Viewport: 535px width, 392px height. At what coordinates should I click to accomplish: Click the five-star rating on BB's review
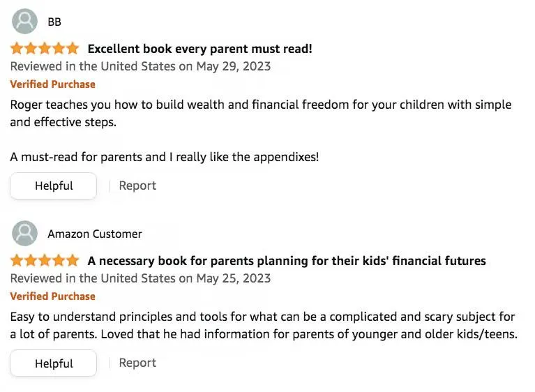[45, 49]
